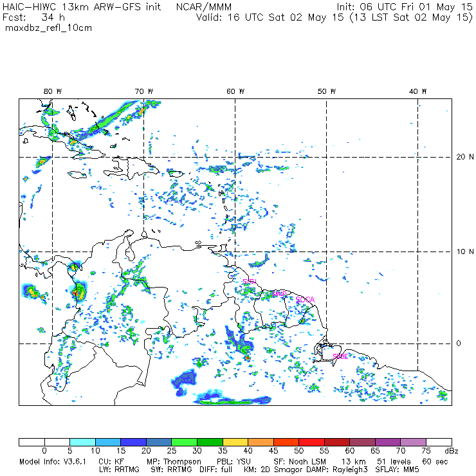The width and height of the screenshot is (476, 476).
Task: Click the dBz unit label on the color bar
Action: tap(452, 451)
